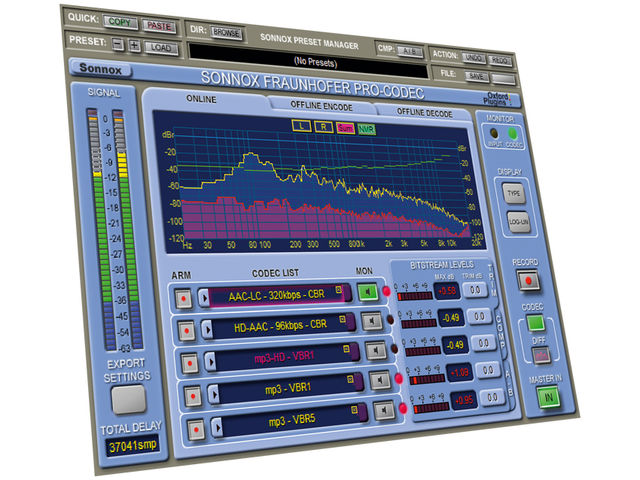Screen dimensions: 640x480
Task: Click settings icon on HD-AAC 96kbps slot
Action: coord(342,318)
